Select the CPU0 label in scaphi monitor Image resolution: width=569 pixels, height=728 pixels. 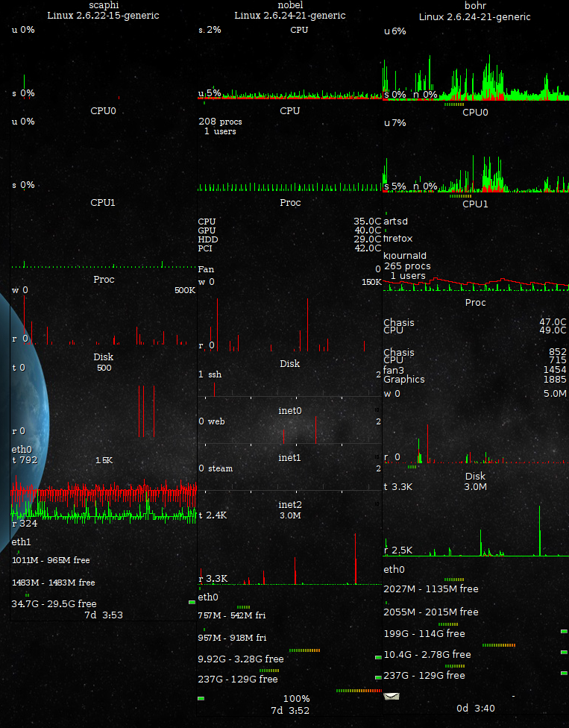pos(103,110)
